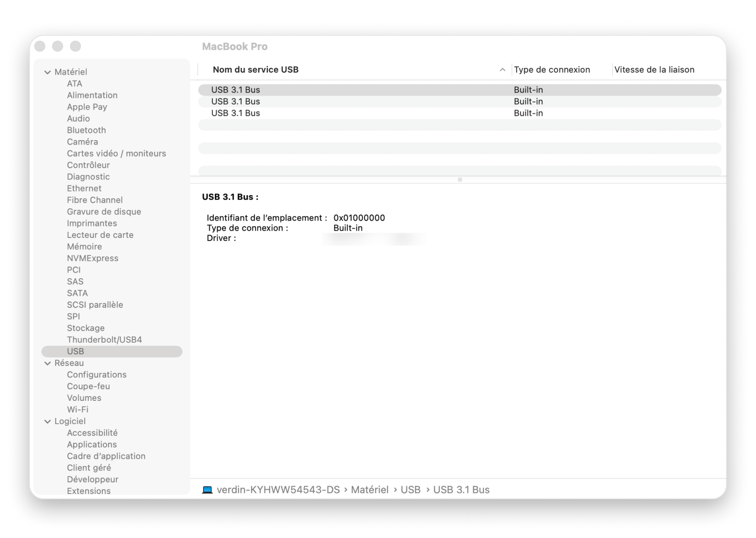
Task: Open the NVMExpress section
Action: pyautogui.click(x=93, y=258)
